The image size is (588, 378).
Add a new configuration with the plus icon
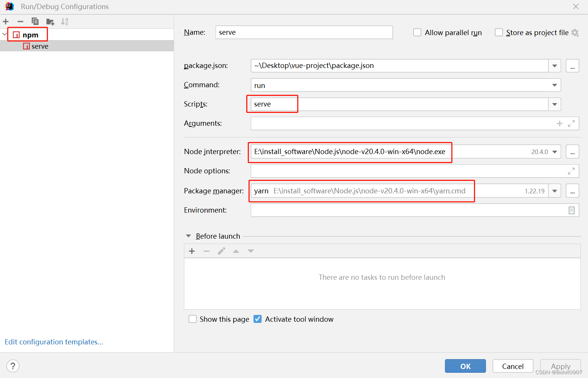coord(6,22)
